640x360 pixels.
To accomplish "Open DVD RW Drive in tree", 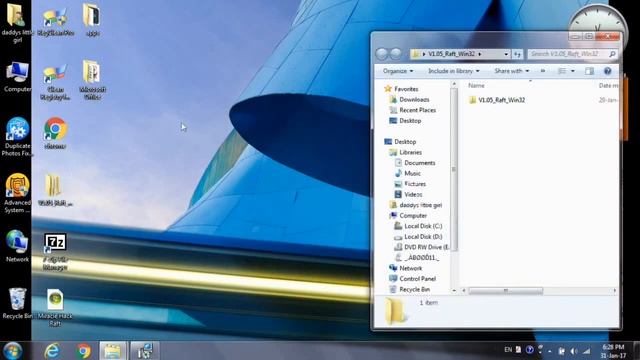I will 422,247.
